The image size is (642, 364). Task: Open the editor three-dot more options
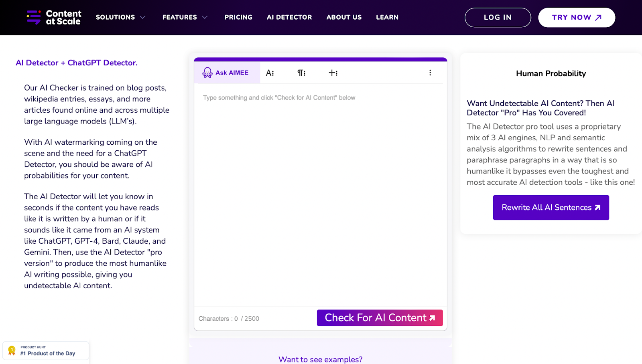430,73
